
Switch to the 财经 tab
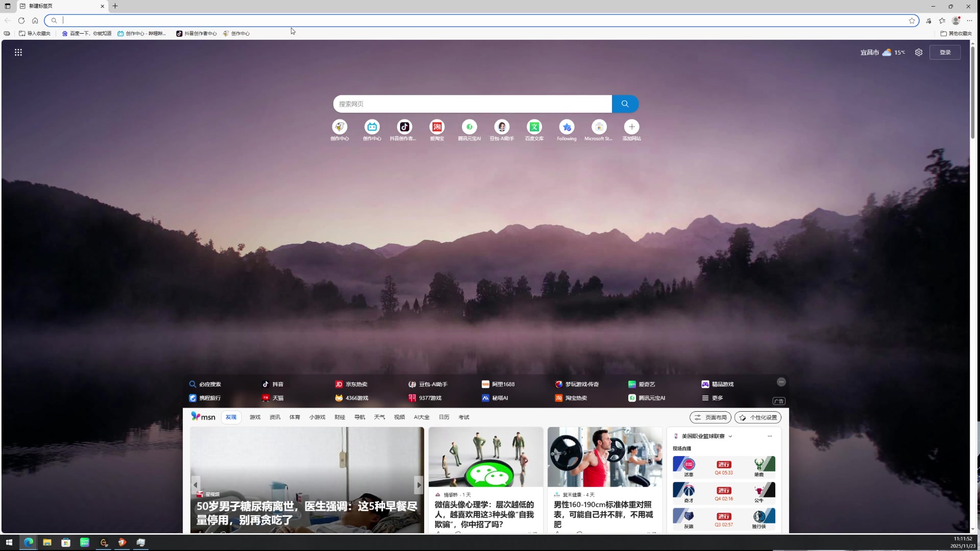tap(339, 417)
